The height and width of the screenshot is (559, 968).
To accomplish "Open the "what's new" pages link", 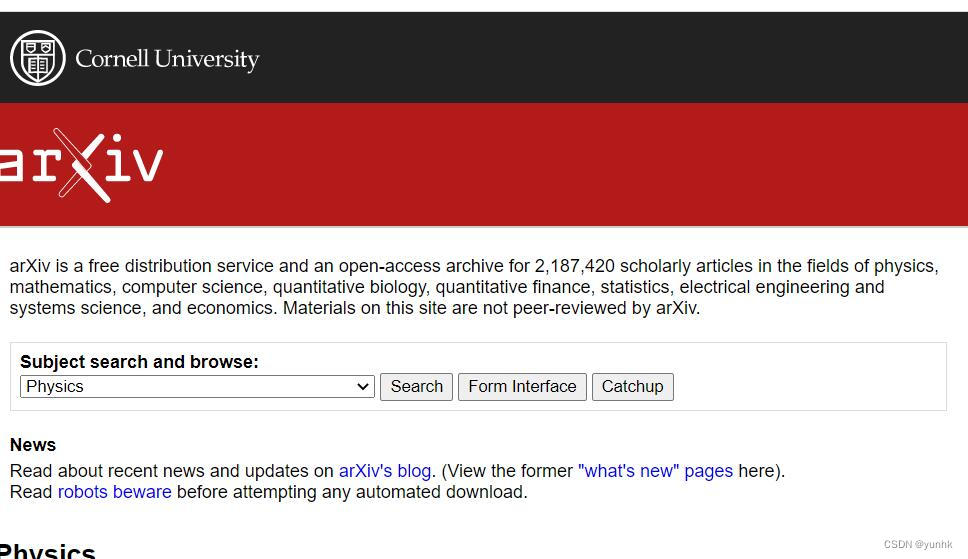I will [x=656, y=471].
